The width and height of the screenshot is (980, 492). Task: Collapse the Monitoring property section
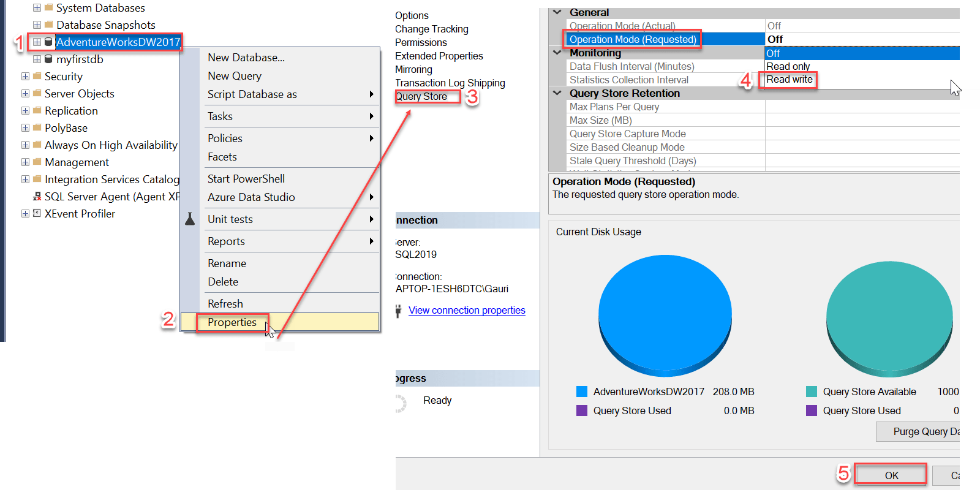[x=557, y=53]
